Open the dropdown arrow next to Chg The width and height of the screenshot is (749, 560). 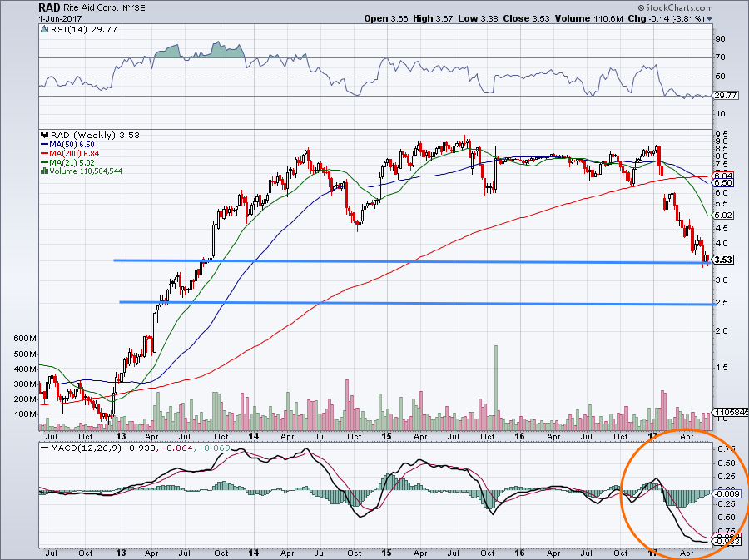(x=709, y=19)
